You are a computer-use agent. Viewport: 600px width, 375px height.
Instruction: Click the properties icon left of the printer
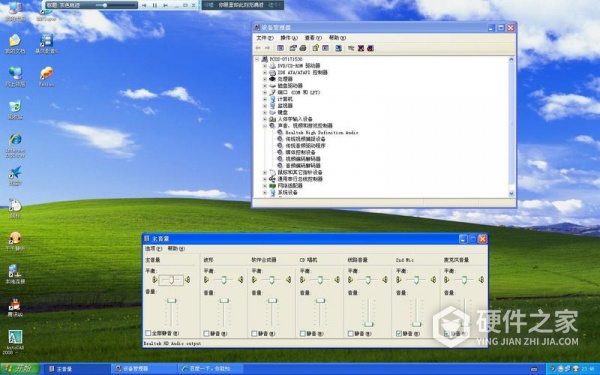pyautogui.click(x=293, y=48)
